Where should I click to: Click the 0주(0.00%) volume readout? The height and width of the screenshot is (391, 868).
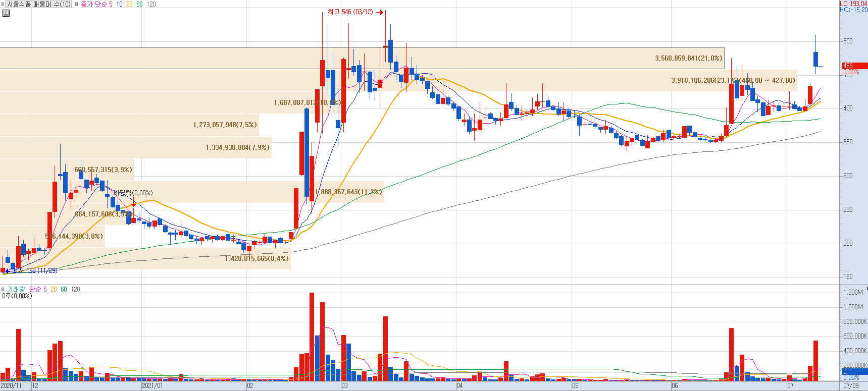[17, 296]
